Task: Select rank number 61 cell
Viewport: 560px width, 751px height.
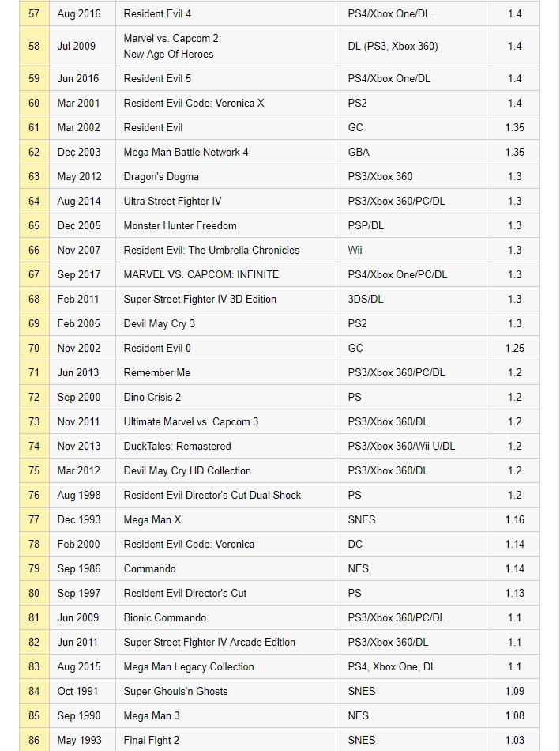Action: [34, 128]
